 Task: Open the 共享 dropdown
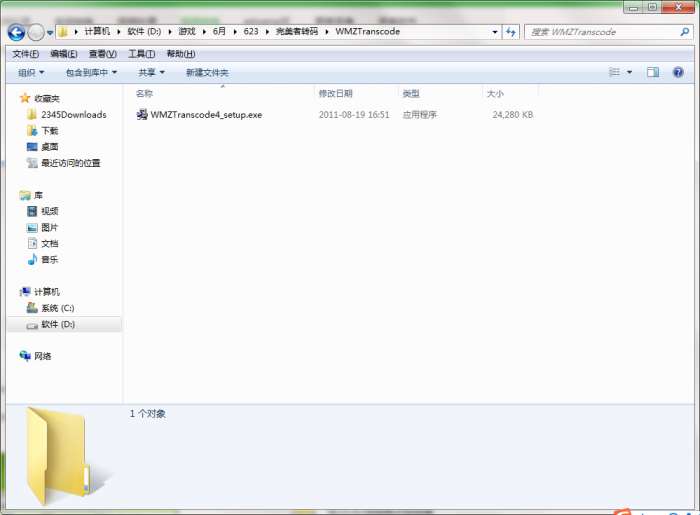click(151, 72)
